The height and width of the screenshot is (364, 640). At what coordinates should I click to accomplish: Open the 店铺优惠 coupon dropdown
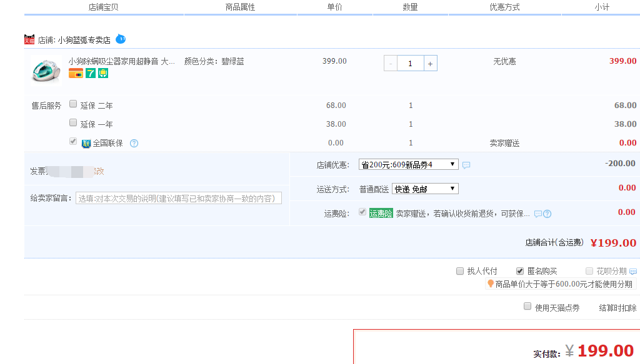point(409,164)
